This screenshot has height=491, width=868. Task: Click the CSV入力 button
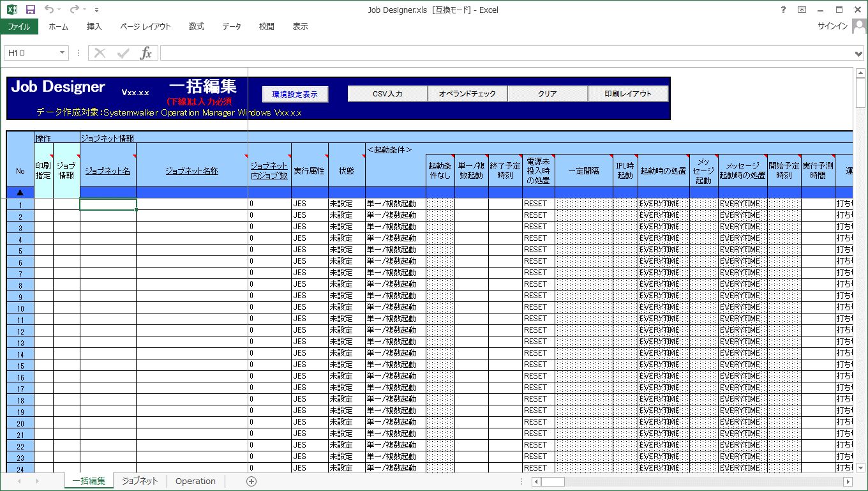387,94
